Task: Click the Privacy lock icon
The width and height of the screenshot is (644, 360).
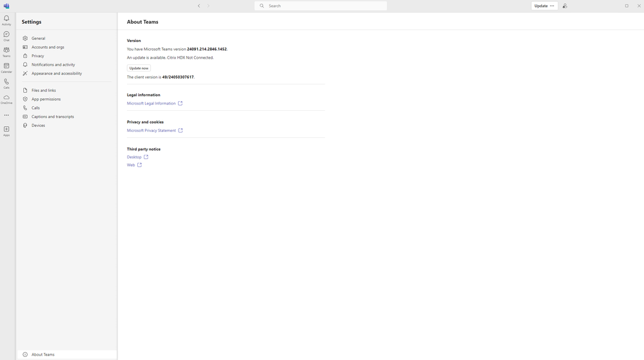Action: pyautogui.click(x=25, y=56)
